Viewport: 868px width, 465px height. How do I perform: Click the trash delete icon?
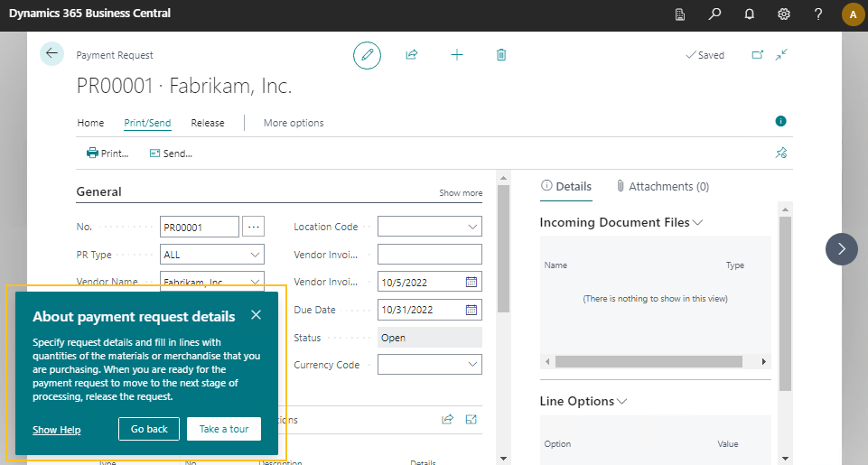(501, 55)
